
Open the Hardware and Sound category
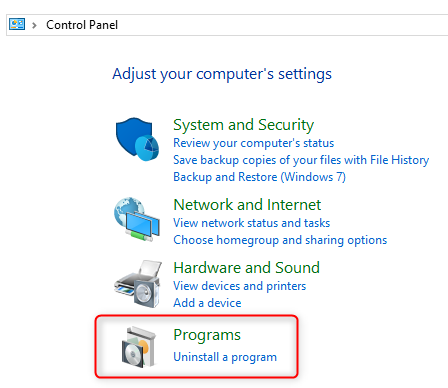[246, 268]
